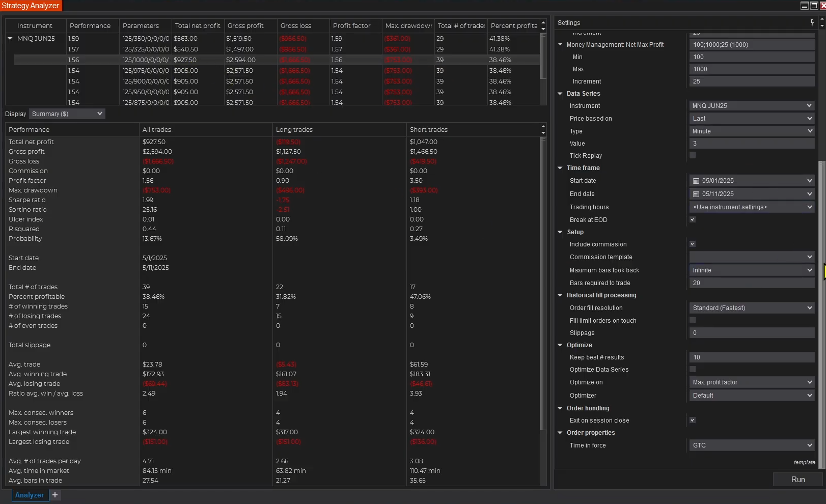
Task: Open the End date calendar icon
Action: (696, 194)
